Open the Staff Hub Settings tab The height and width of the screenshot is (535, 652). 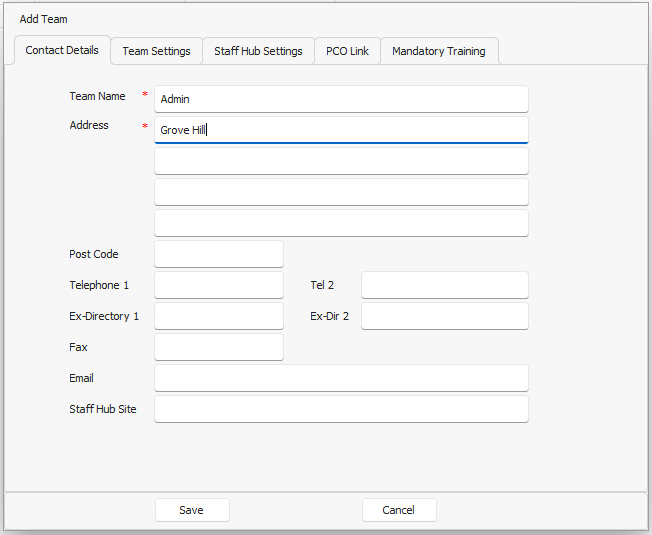click(258, 51)
